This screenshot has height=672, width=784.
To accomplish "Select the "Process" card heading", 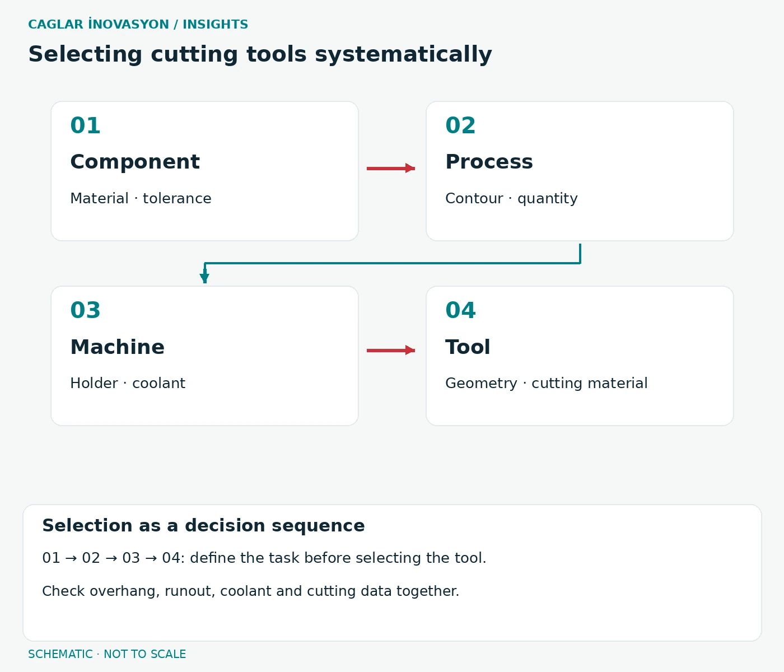I will point(489,162).
